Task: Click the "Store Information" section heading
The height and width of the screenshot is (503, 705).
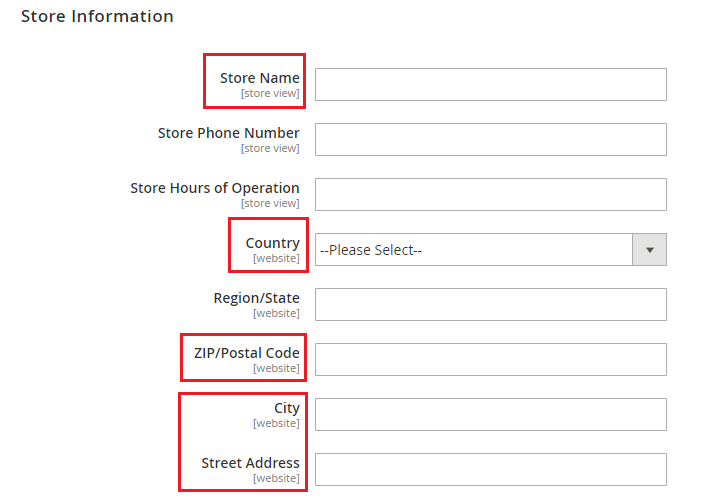Action: (x=97, y=17)
